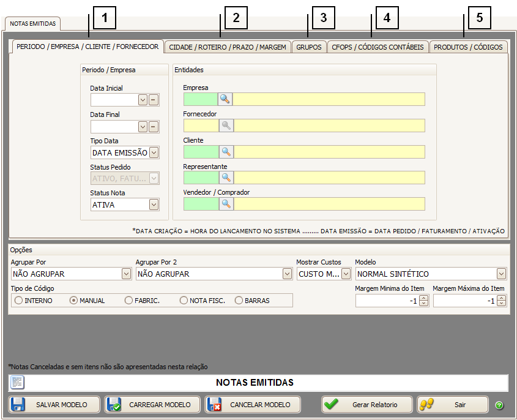The image size is (517, 420).
Task: Expand the first Agrupar Por dropdown
Action: [126, 274]
